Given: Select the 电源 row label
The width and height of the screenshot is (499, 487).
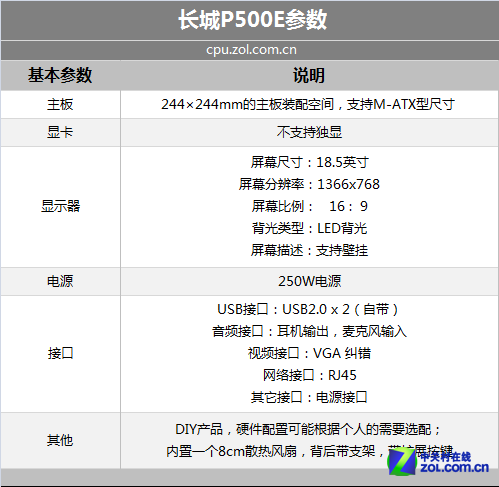Looking at the screenshot, I should (x=60, y=281).
